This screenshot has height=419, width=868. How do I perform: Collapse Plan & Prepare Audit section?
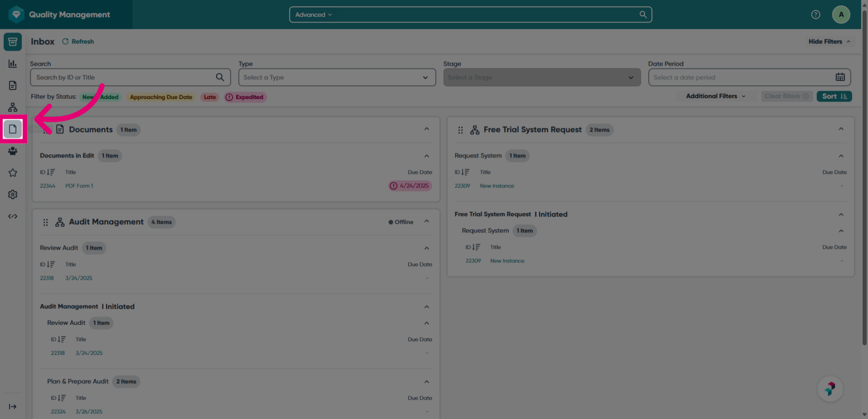(427, 382)
